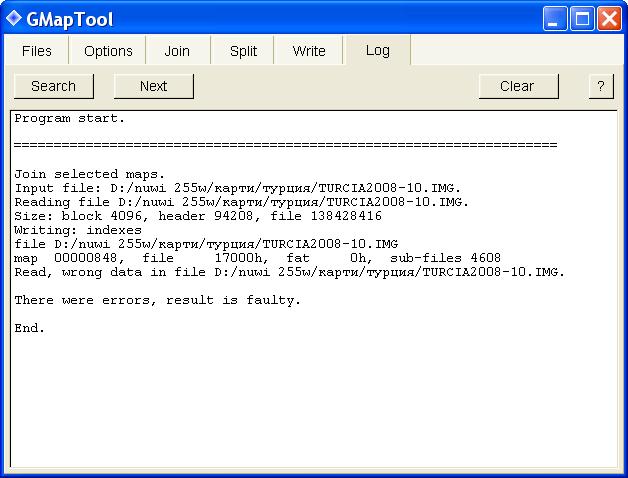Viewport: 628px width, 478px height.
Task: Click the 'Read, wrong data in file' line
Action: point(290,272)
